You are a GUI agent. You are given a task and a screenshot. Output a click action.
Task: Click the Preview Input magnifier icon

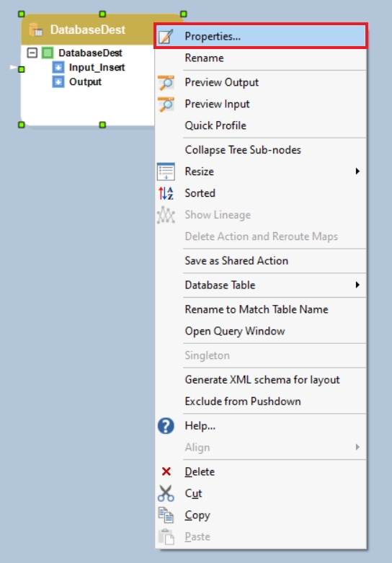(166, 104)
